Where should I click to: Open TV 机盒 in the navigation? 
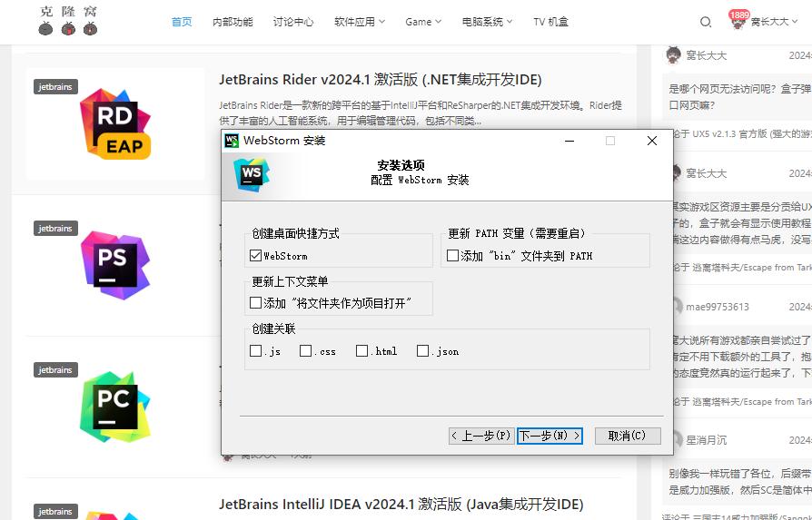(551, 22)
